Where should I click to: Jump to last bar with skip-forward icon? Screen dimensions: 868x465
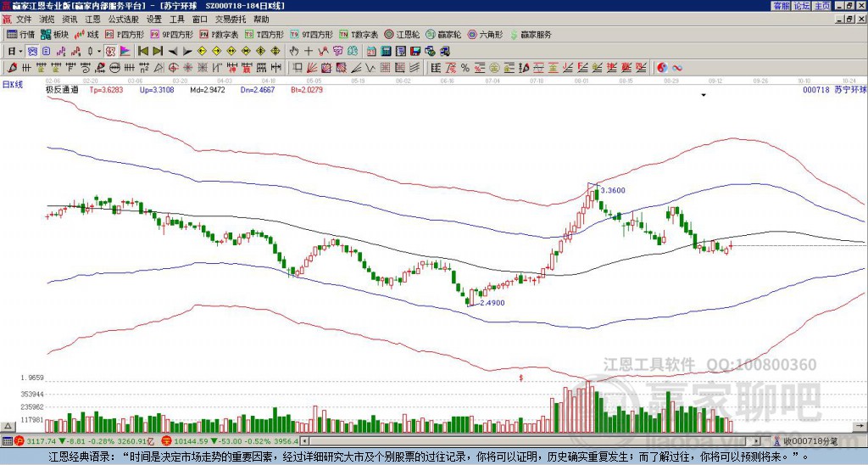(x=158, y=51)
